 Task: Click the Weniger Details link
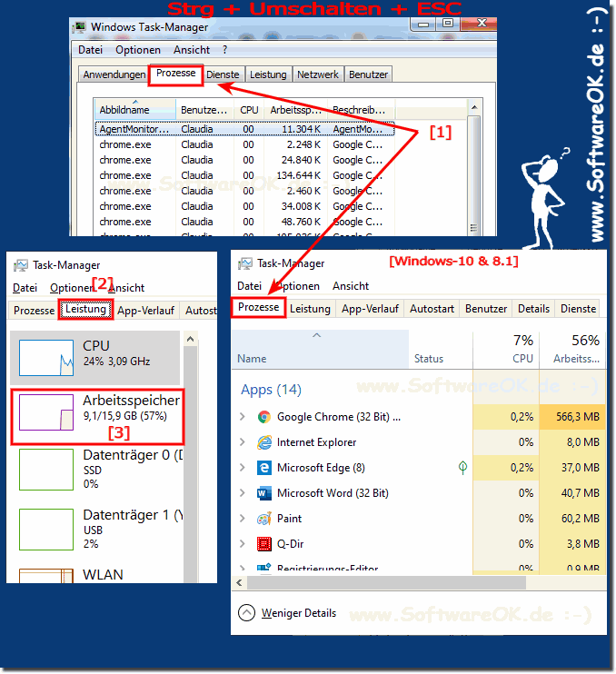point(299,613)
